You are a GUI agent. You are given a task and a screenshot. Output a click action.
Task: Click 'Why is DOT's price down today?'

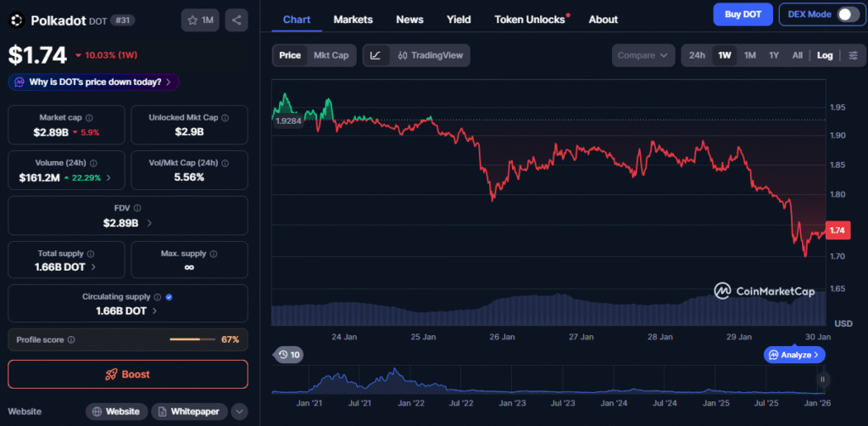94,82
